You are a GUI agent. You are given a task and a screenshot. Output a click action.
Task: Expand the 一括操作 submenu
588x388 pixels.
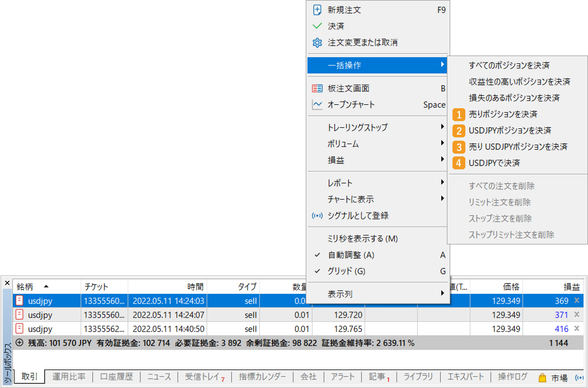pos(377,65)
